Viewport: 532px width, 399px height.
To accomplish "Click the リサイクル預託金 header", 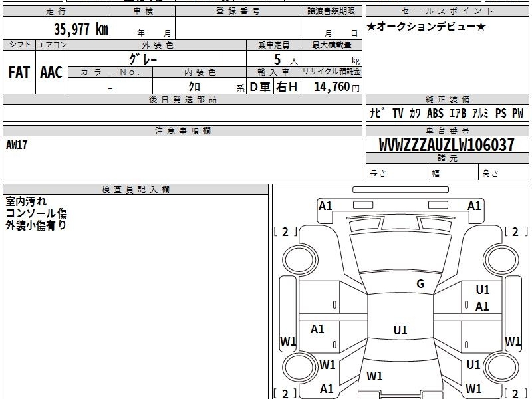I will [331, 72].
